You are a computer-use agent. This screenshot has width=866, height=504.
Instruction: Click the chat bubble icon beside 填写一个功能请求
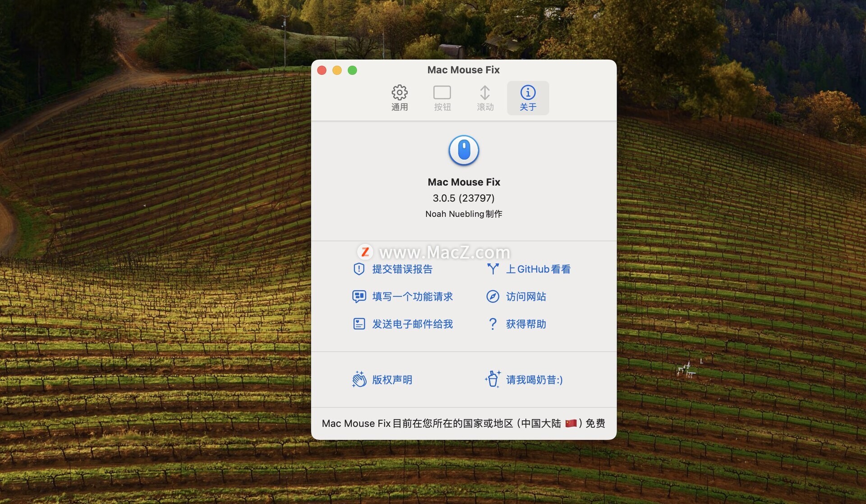pos(359,297)
